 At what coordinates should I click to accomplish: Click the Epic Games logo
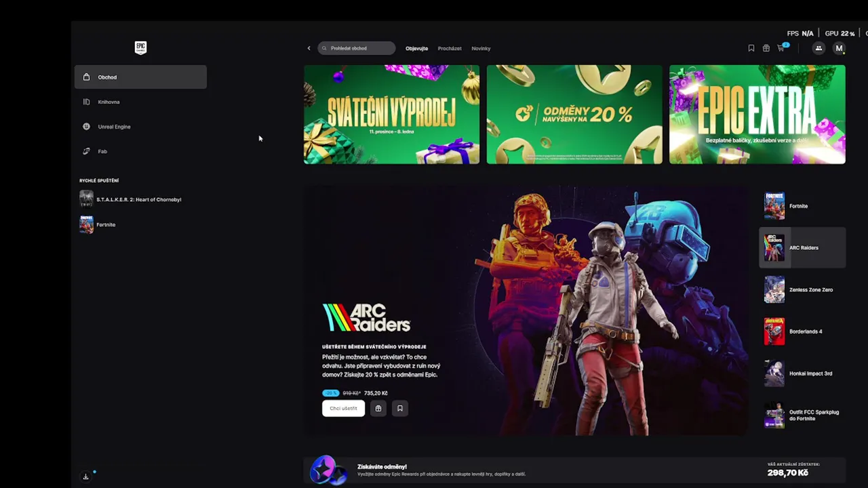(x=140, y=47)
